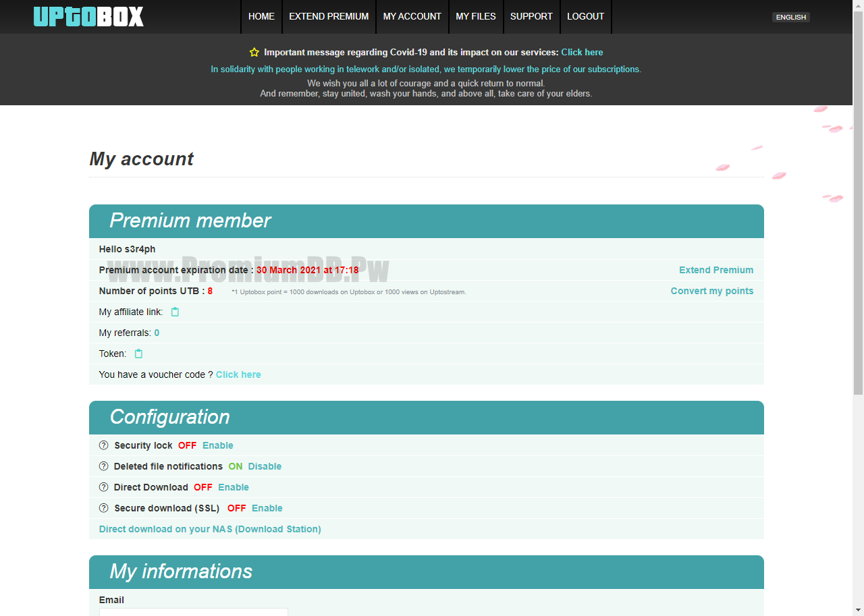Click the My account page heading
Viewport: 864px width, 616px height.
[x=141, y=159]
